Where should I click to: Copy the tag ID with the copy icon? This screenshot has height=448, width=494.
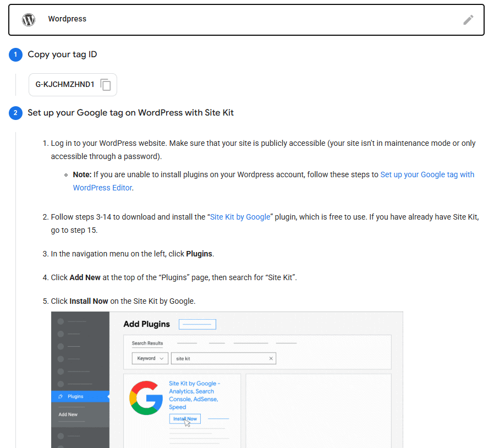[x=106, y=85]
